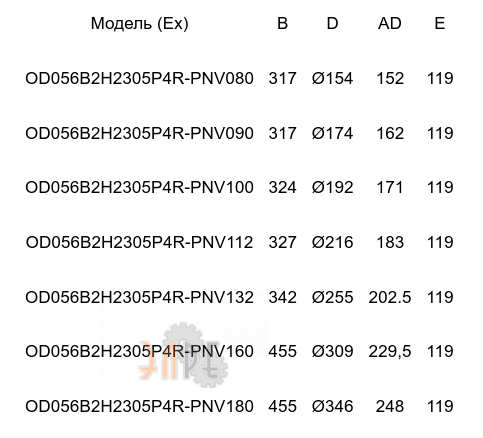The width and height of the screenshot is (483, 438).
Task: Click the E column header
Action: [x=440, y=24]
